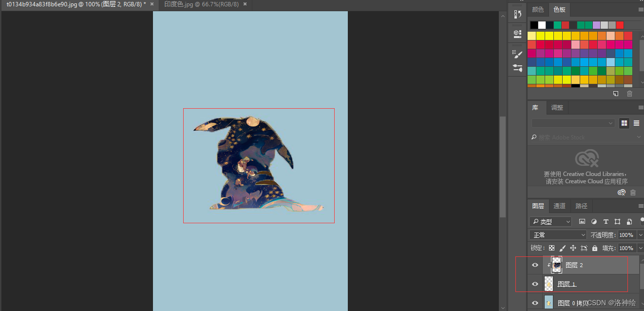Switch to the 颜色 Color tab
Viewport: 644px width, 311px height.
tap(538, 9)
